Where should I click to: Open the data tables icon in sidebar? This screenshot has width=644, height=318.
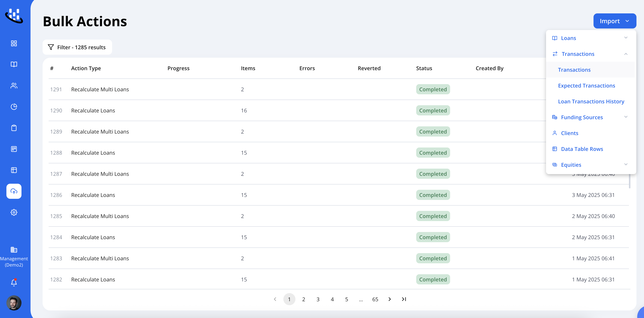tap(14, 170)
